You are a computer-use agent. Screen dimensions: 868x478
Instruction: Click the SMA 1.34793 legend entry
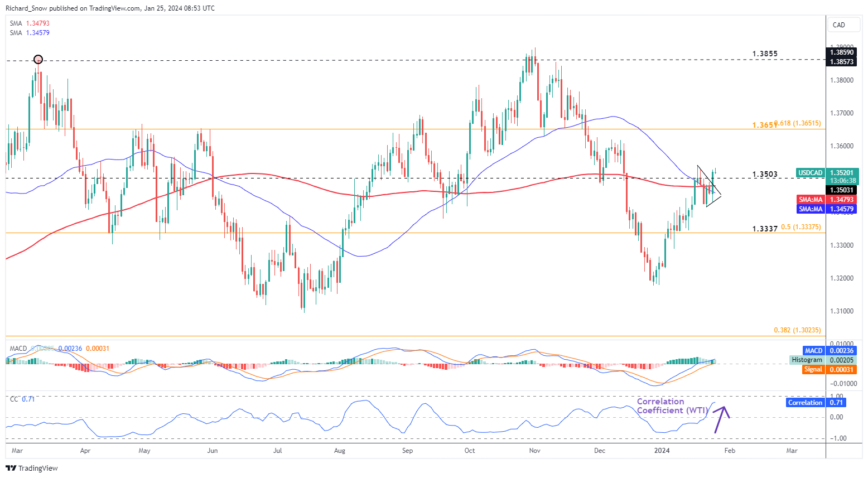point(30,23)
